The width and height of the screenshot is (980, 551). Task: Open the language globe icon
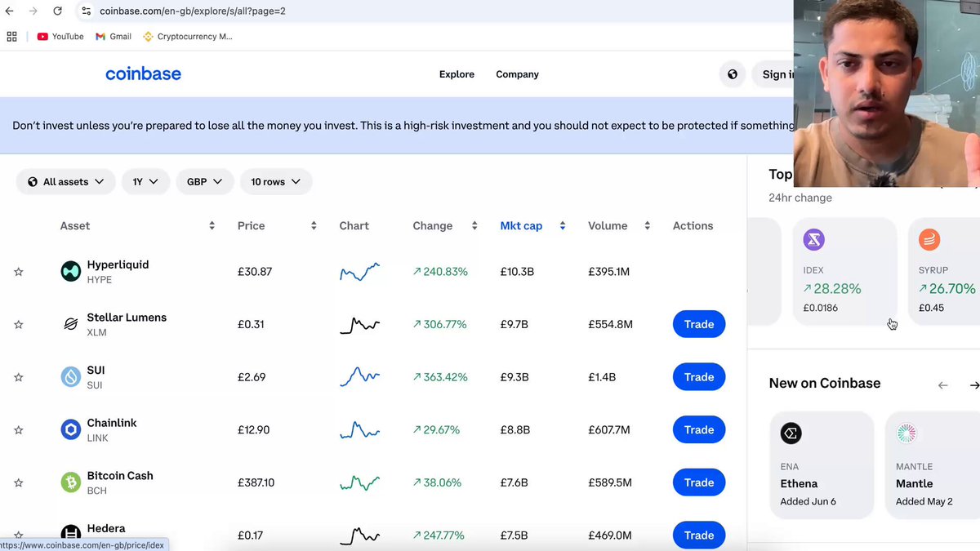click(x=733, y=74)
